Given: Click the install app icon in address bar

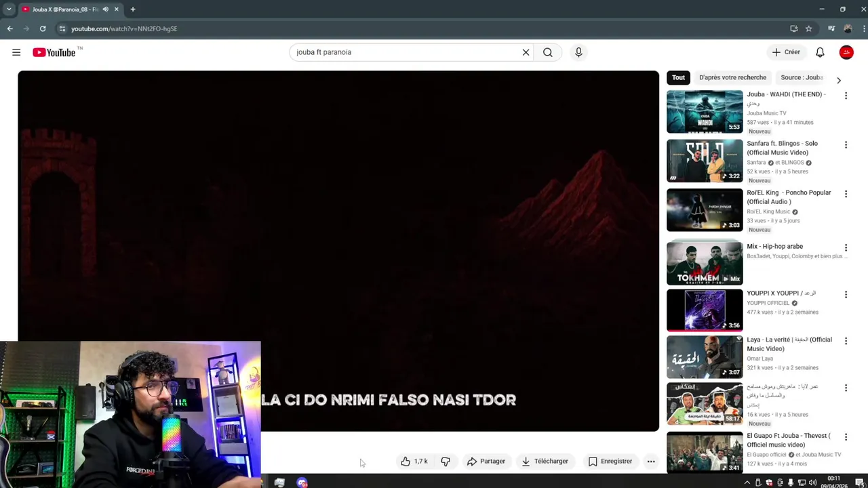Looking at the screenshot, I should 794,28.
